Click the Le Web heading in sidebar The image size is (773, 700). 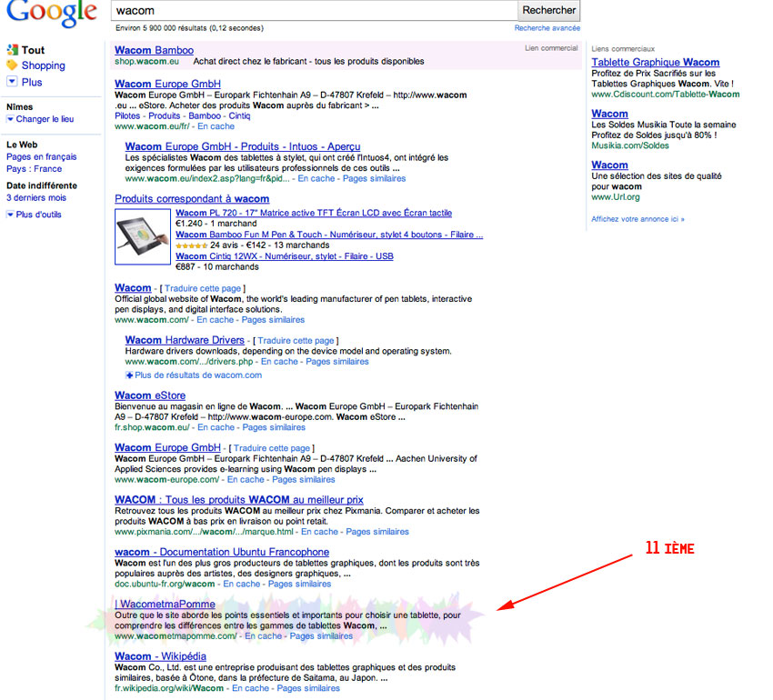point(22,145)
